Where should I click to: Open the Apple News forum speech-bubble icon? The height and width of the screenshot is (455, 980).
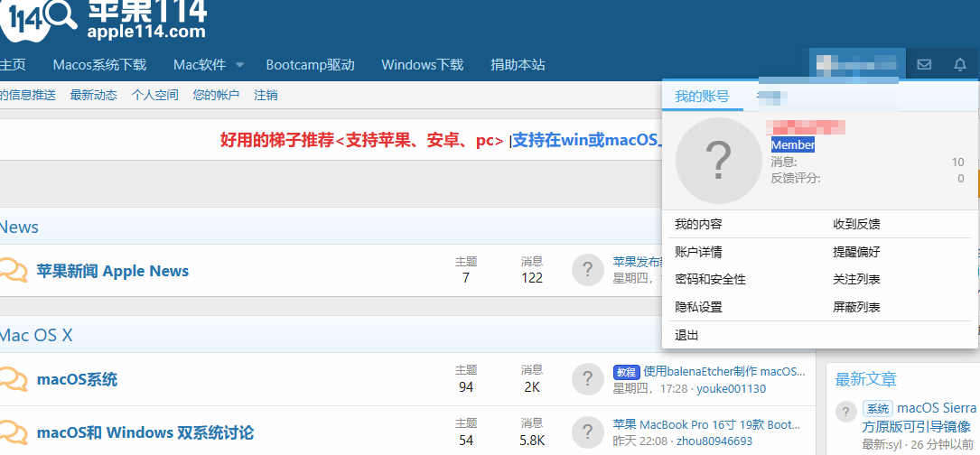click(x=14, y=271)
